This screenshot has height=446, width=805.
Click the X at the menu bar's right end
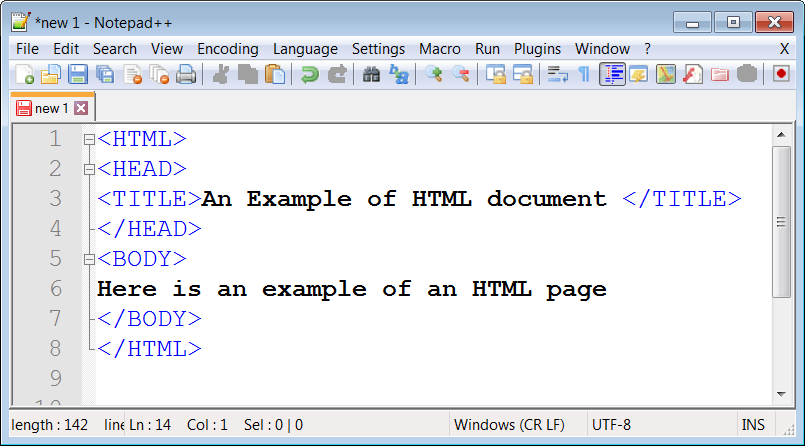(784, 49)
